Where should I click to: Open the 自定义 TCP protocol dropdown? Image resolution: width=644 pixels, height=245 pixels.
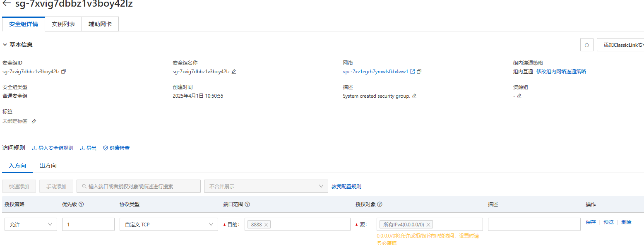click(x=168, y=224)
